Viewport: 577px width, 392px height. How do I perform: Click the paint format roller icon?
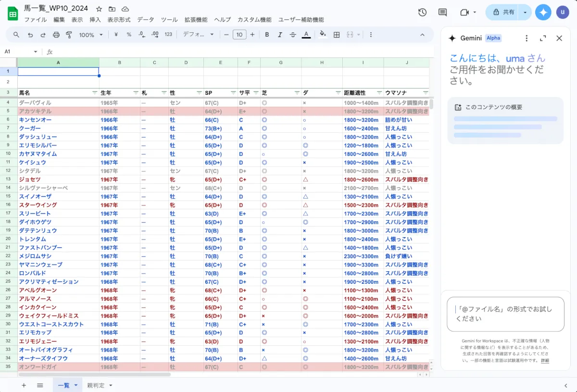pos(69,35)
